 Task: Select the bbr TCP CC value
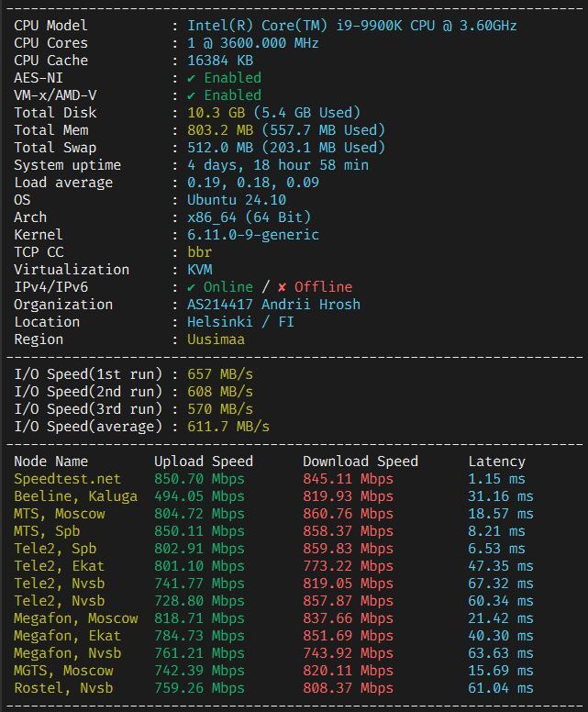(199, 252)
